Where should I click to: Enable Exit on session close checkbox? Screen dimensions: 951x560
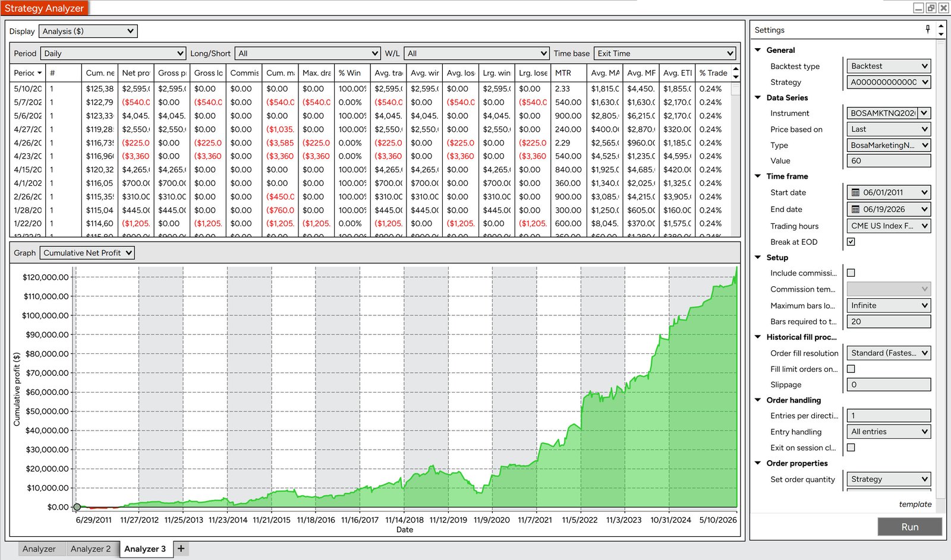851,448
